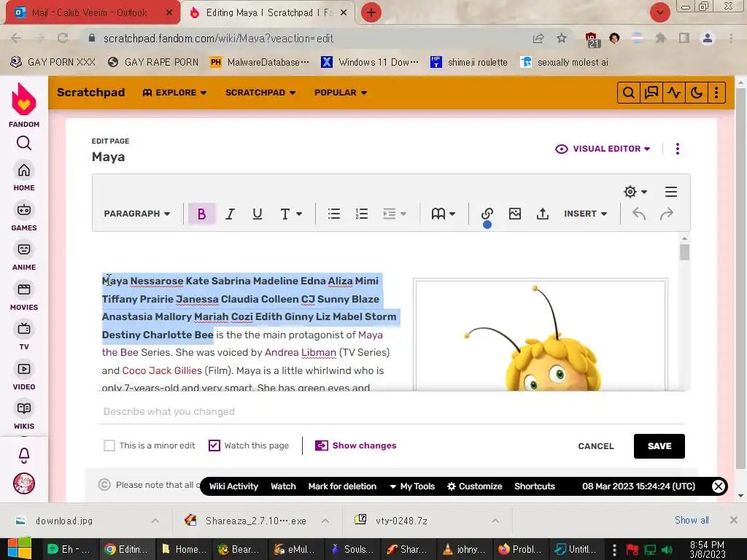
Task: Insert a numbered list
Action: click(x=362, y=214)
